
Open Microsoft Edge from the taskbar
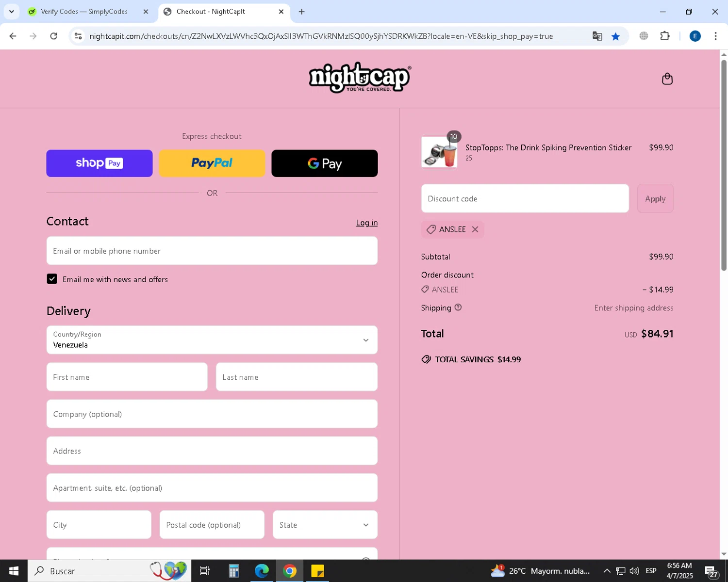(x=262, y=571)
